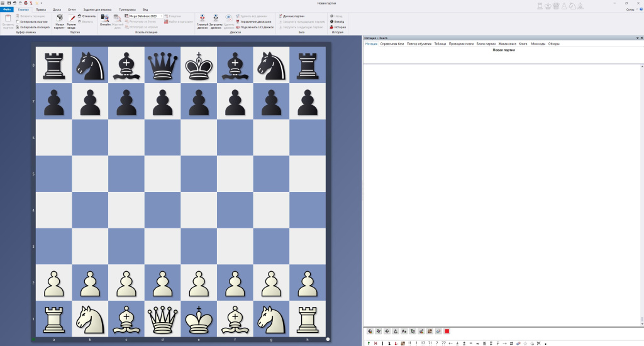The image size is (644, 346).
Task: Click the white pawn on e2
Action: coord(199,283)
